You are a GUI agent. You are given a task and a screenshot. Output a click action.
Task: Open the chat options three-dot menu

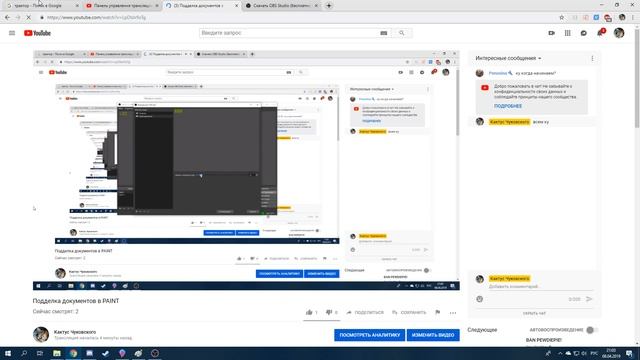(592, 58)
